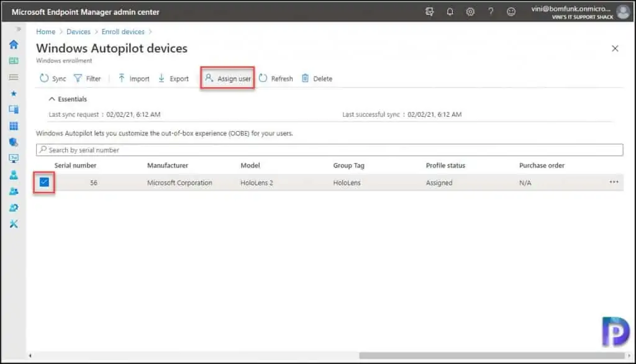Sort by Model column header
Screen dimensions: 636x364
click(250, 166)
